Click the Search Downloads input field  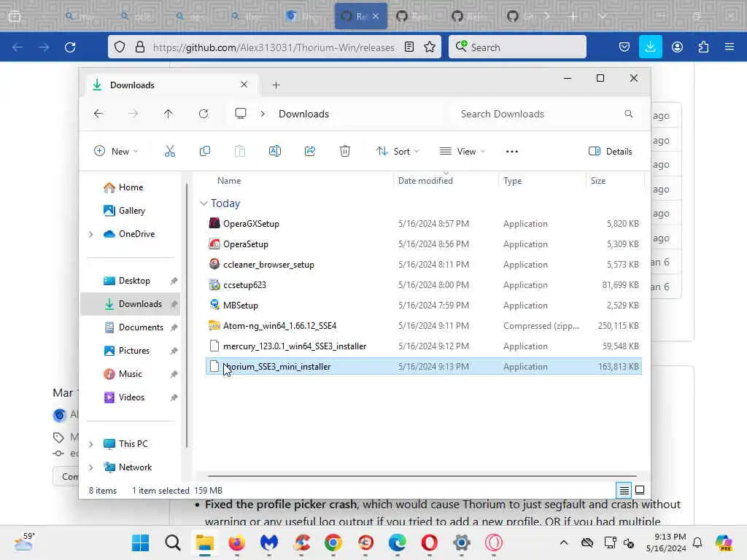(x=546, y=114)
